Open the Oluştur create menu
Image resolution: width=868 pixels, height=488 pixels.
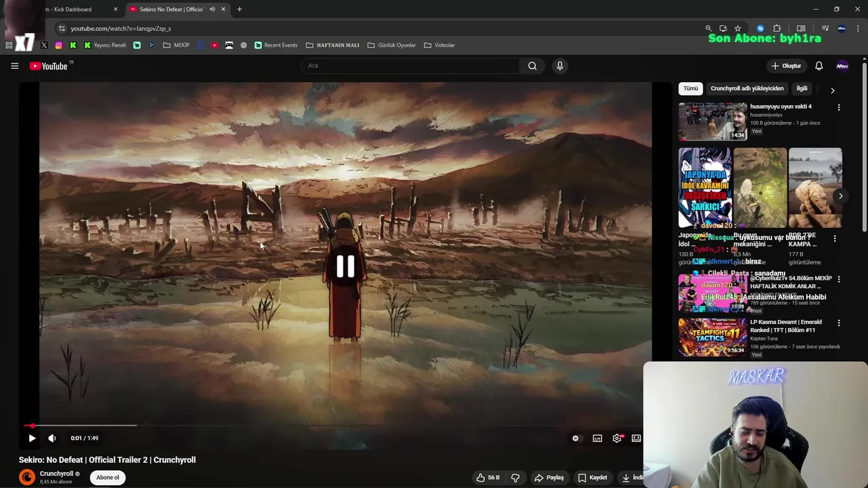(x=787, y=66)
